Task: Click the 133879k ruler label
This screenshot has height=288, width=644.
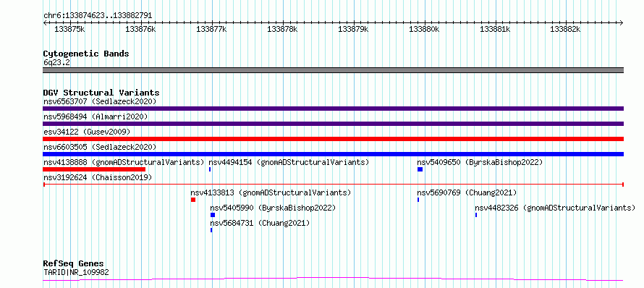Action: (353, 29)
